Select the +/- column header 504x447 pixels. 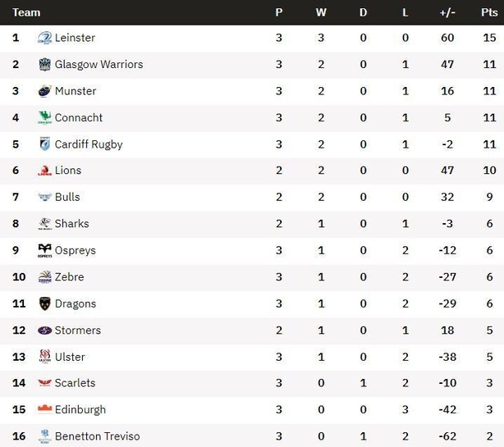pos(447,12)
